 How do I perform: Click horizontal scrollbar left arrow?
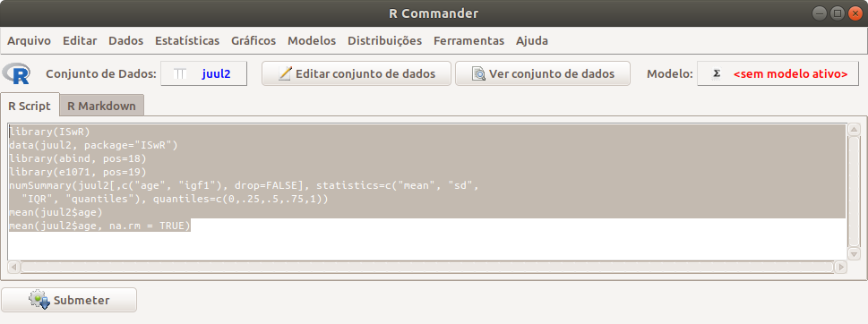point(13,267)
